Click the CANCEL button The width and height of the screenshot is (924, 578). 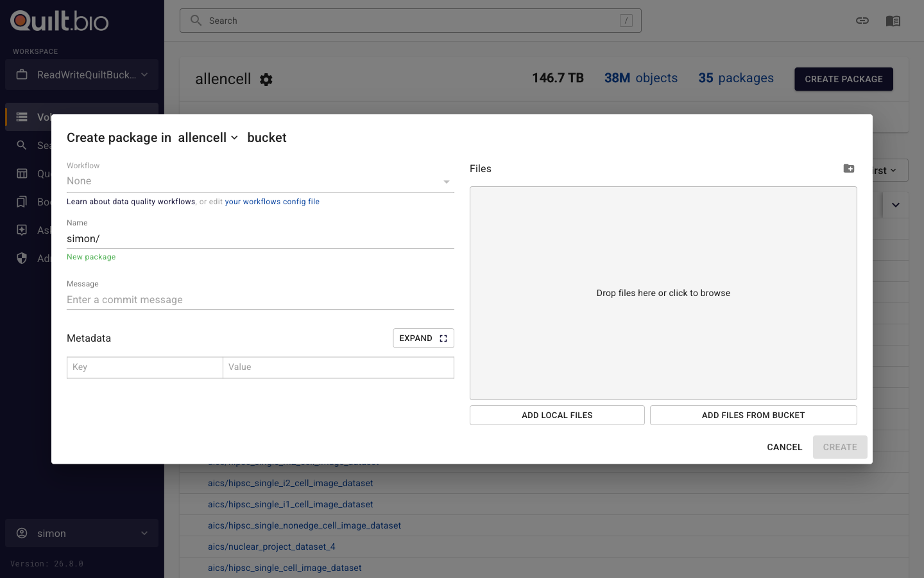coord(785,447)
